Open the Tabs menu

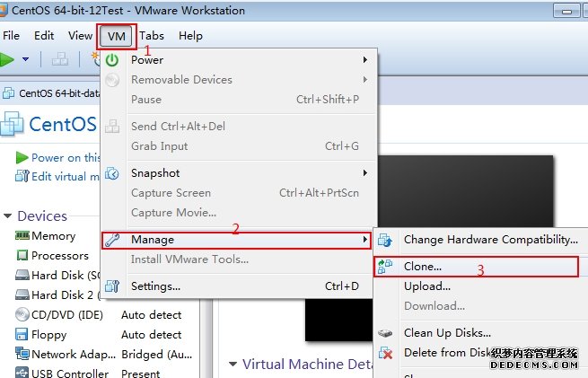152,36
